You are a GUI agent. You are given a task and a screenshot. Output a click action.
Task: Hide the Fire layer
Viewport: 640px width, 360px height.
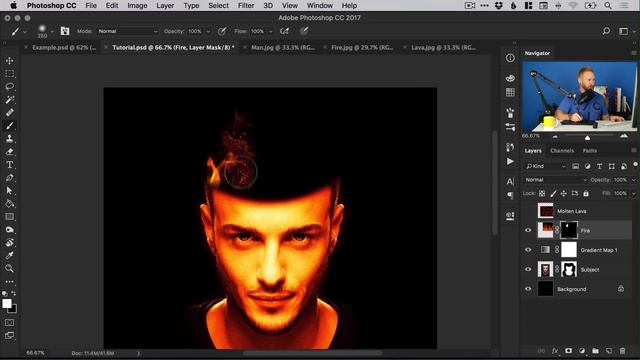(x=528, y=230)
